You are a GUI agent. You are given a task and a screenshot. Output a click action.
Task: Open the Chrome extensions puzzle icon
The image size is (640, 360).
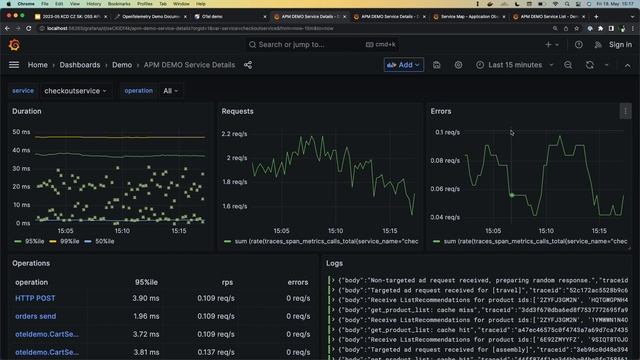[600, 29]
